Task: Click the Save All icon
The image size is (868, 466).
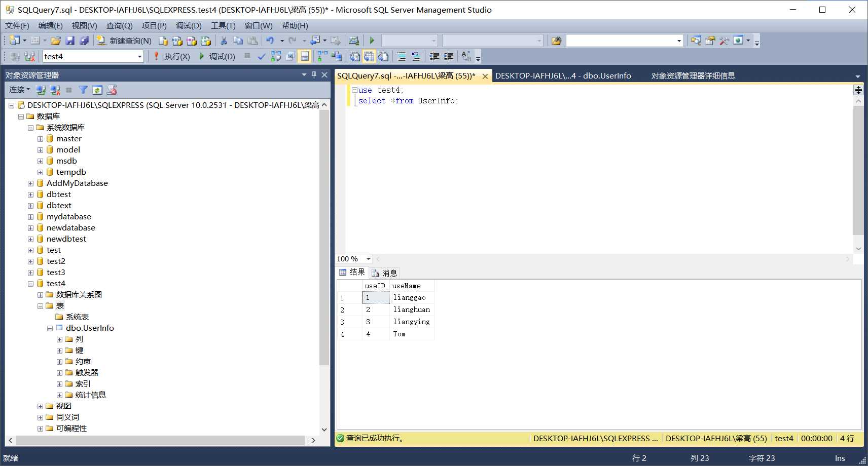Action: (84, 41)
